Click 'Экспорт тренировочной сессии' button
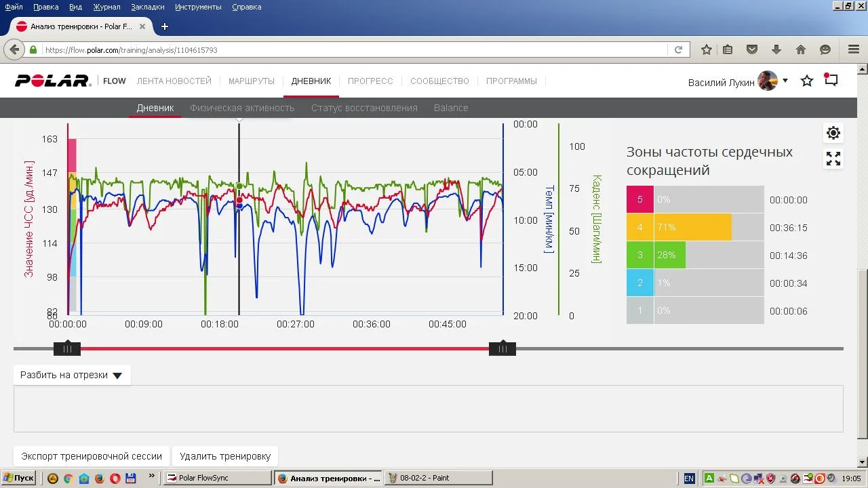 click(x=92, y=456)
